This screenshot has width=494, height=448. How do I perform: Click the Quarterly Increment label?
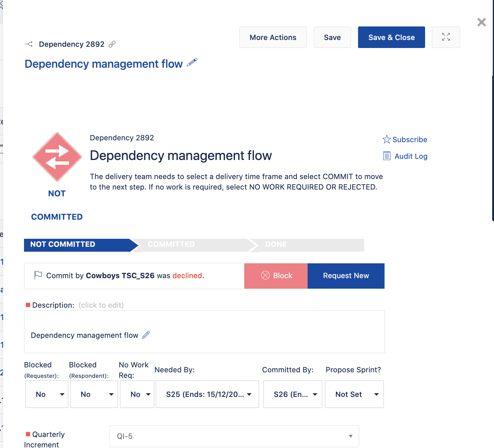pos(44,439)
